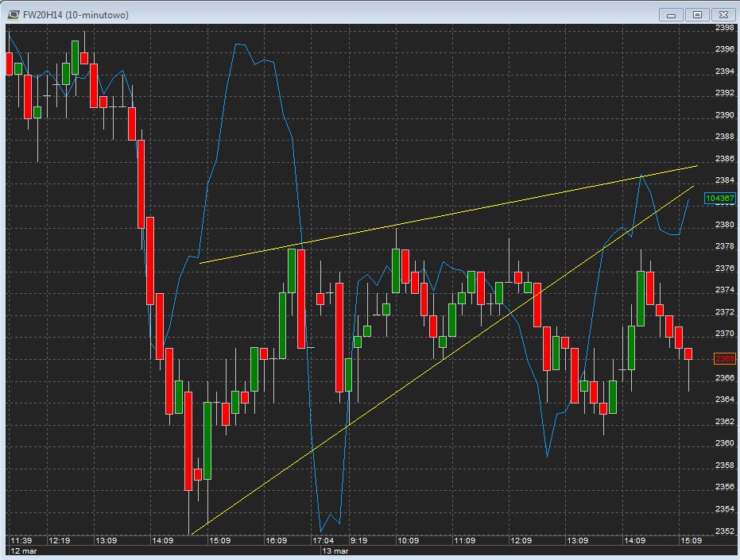Click the last 15:09 time label

click(x=689, y=541)
